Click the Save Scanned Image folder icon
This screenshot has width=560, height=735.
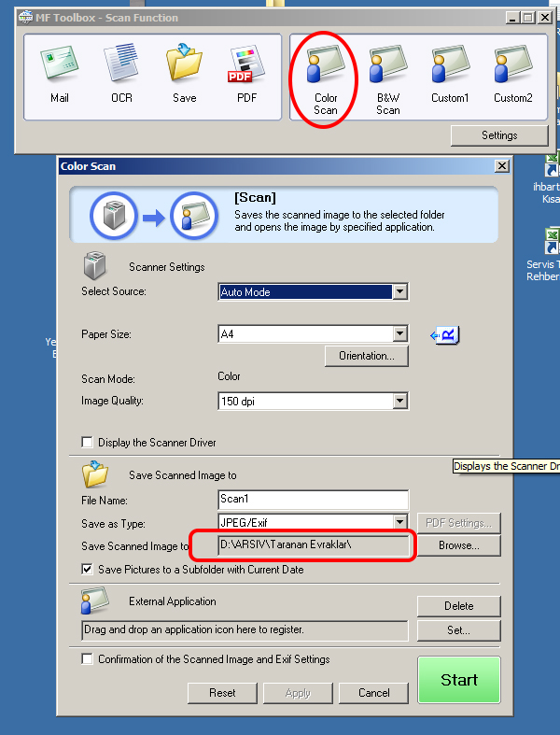95,474
